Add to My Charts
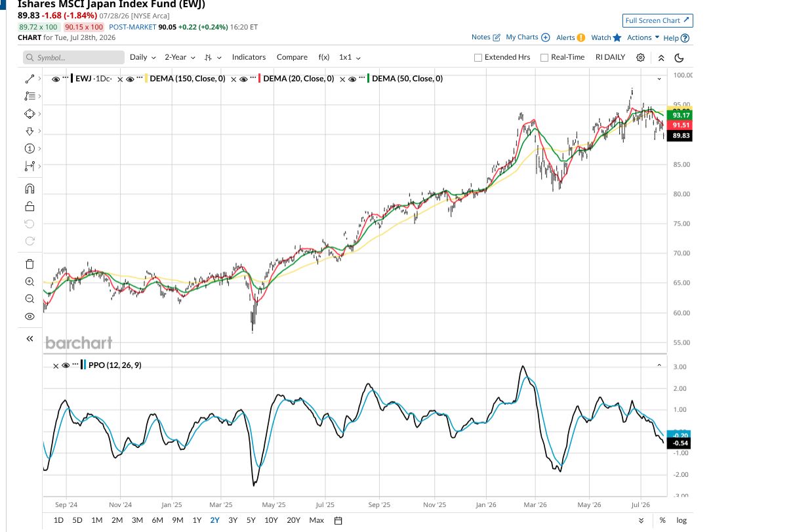The width and height of the screenshot is (793, 532). [x=527, y=37]
